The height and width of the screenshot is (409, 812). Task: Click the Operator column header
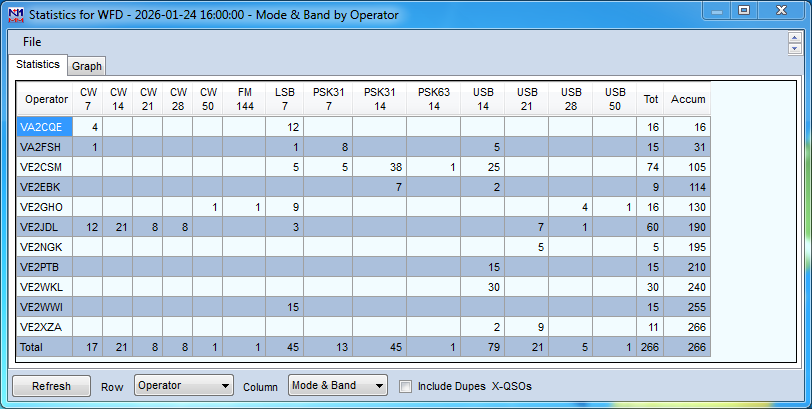(x=46, y=99)
